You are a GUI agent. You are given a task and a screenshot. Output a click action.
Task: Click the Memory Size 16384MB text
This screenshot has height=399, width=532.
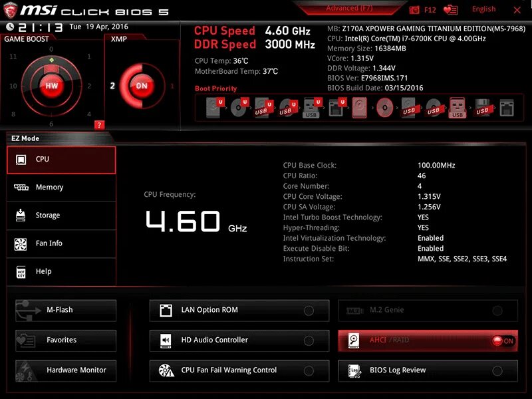(x=366, y=49)
